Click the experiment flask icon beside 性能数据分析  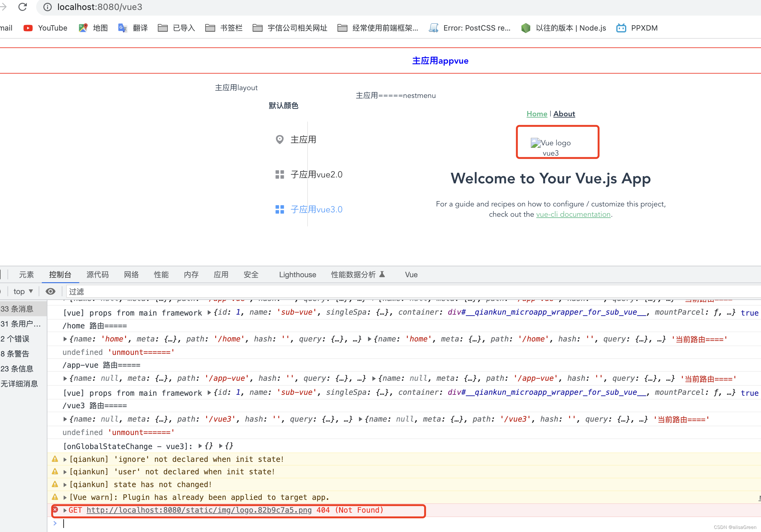click(x=382, y=274)
